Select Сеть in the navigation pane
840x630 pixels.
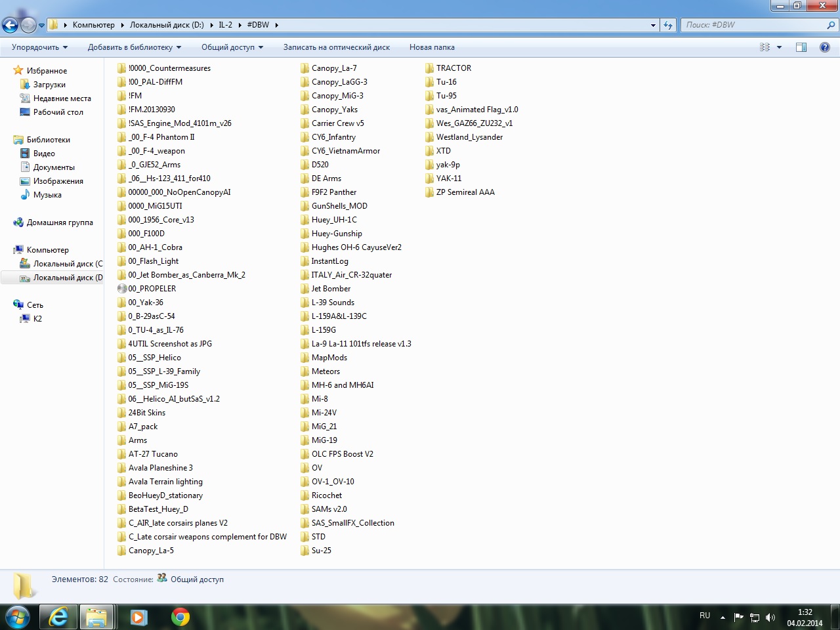tap(35, 305)
